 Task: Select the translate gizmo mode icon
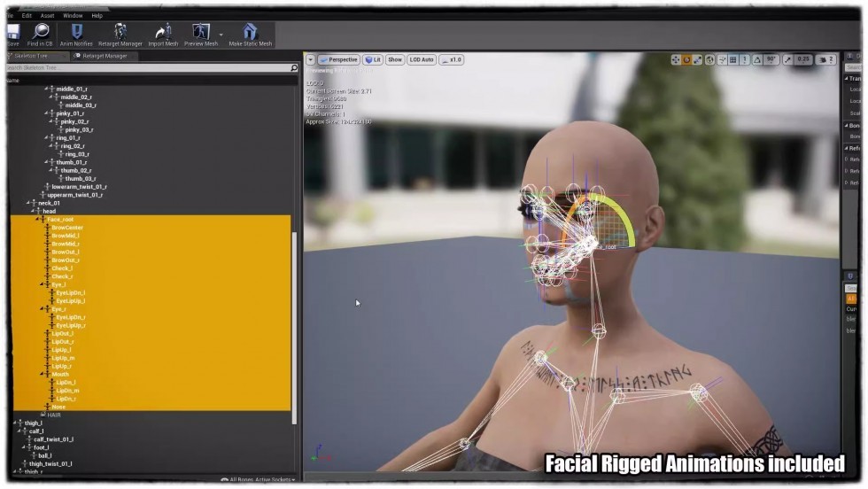pos(675,60)
